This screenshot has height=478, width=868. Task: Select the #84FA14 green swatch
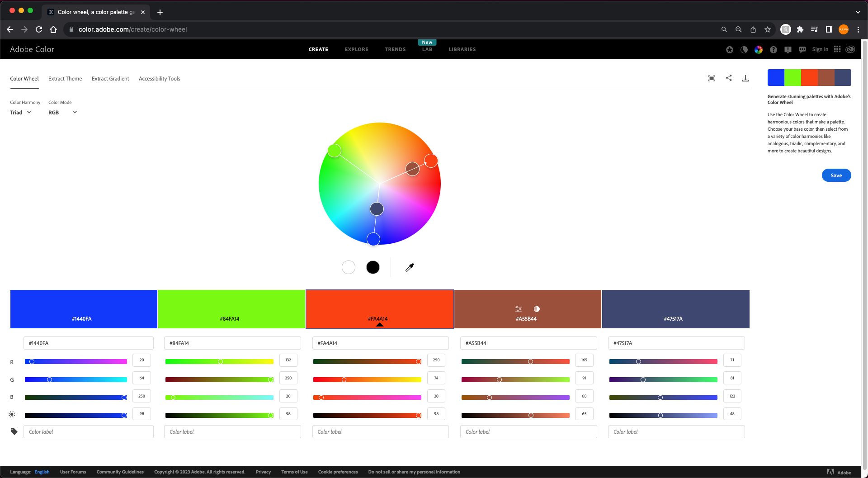point(231,309)
